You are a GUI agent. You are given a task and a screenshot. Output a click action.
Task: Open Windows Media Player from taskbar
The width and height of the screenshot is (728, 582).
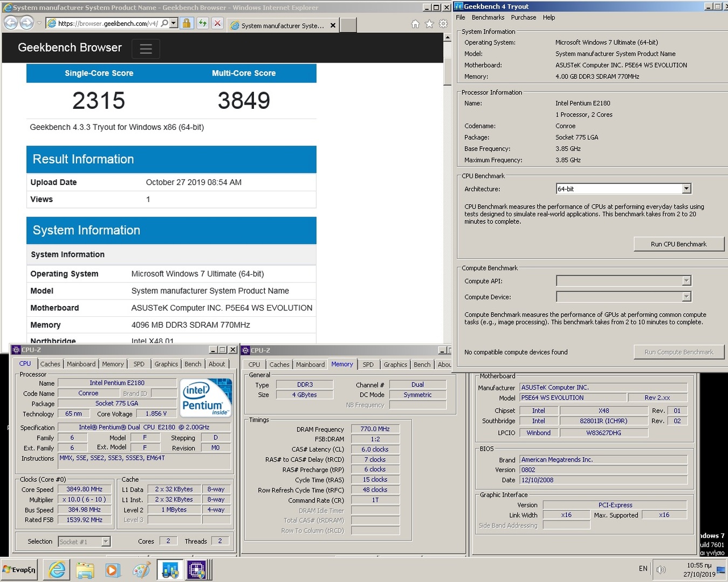coord(113,570)
